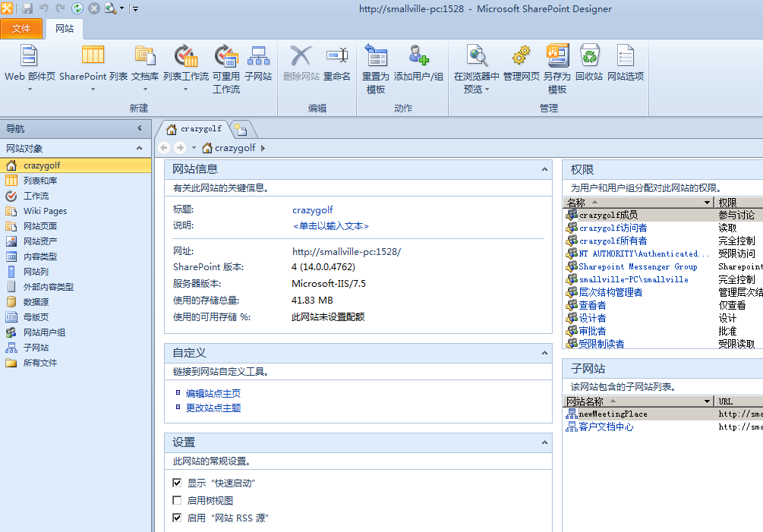The width and height of the screenshot is (763, 532).
Task: Select the newMeetingPlace subsite row
Action: pos(664,414)
